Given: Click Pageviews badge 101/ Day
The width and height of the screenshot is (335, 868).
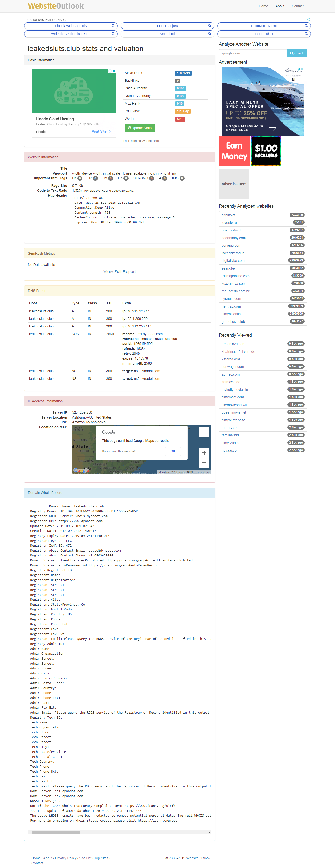Looking at the screenshot, I should 183,111.
